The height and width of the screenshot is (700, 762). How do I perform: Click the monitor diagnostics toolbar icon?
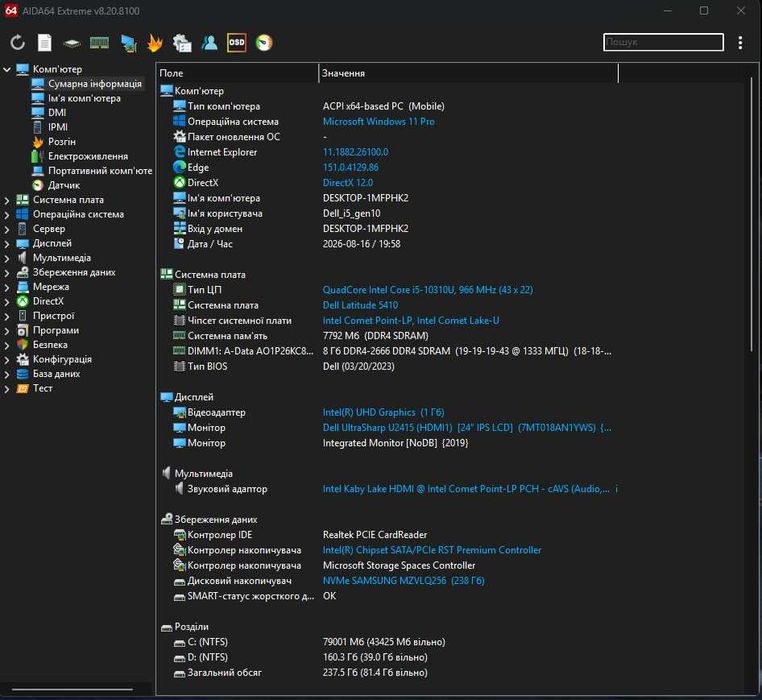129,43
